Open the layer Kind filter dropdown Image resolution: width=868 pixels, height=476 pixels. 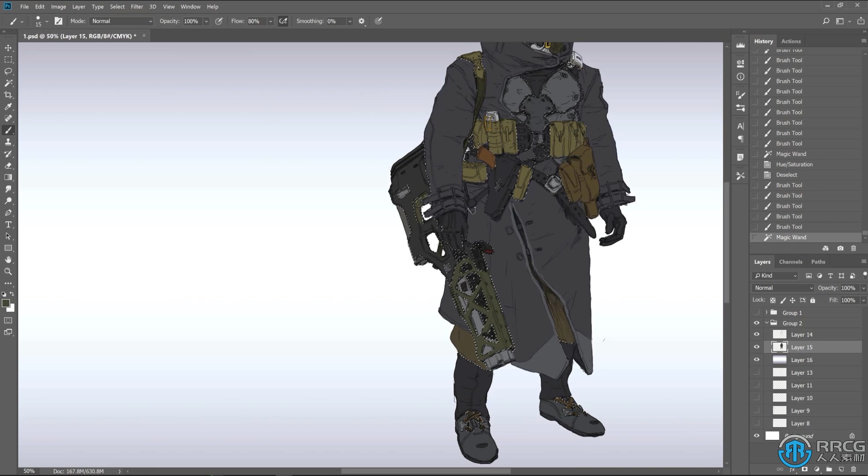pos(775,275)
